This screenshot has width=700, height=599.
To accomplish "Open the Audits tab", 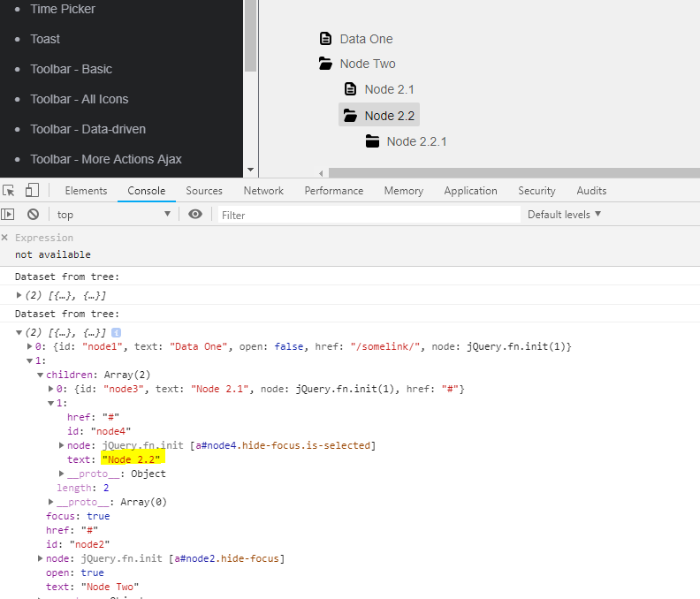I will pyautogui.click(x=591, y=191).
